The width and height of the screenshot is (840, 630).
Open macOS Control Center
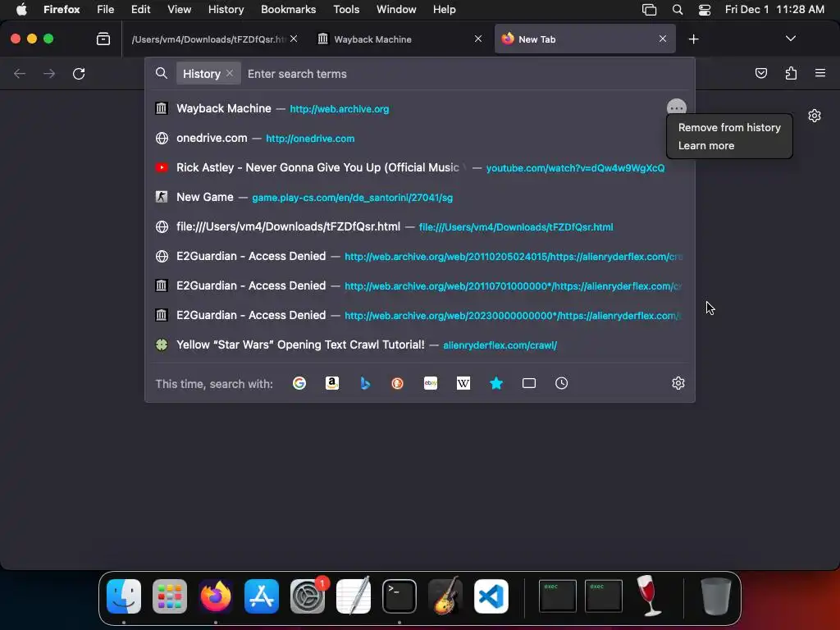(705, 10)
